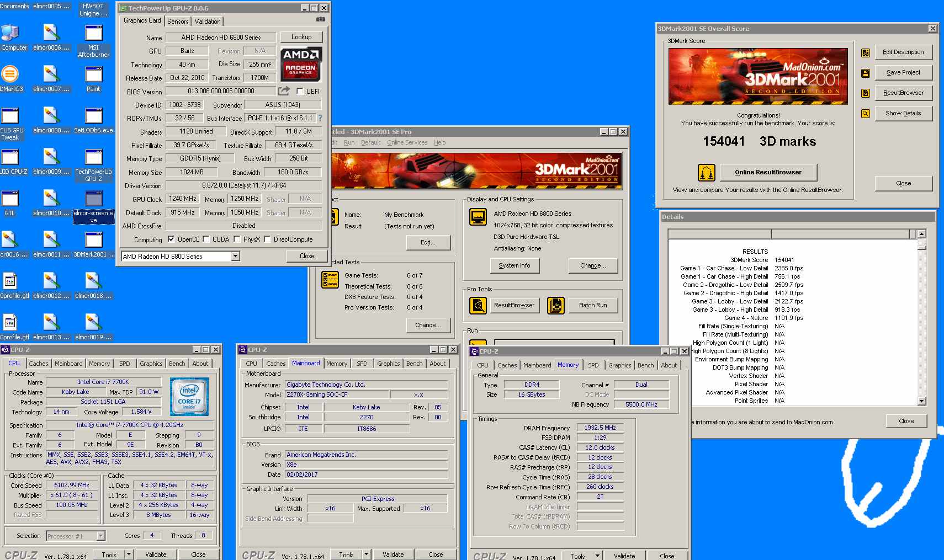Click the AMD Radeon Graphics logo
Image resolution: width=944 pixels, height=560 pixels.
[x=301, y=64]
